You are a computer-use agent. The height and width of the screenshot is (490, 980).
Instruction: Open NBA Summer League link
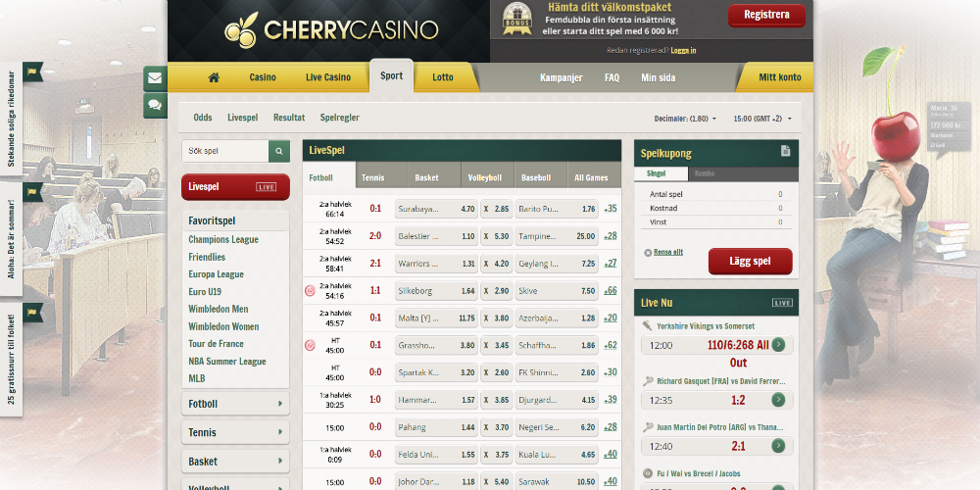pyautogui.click(x=227, y=362)
